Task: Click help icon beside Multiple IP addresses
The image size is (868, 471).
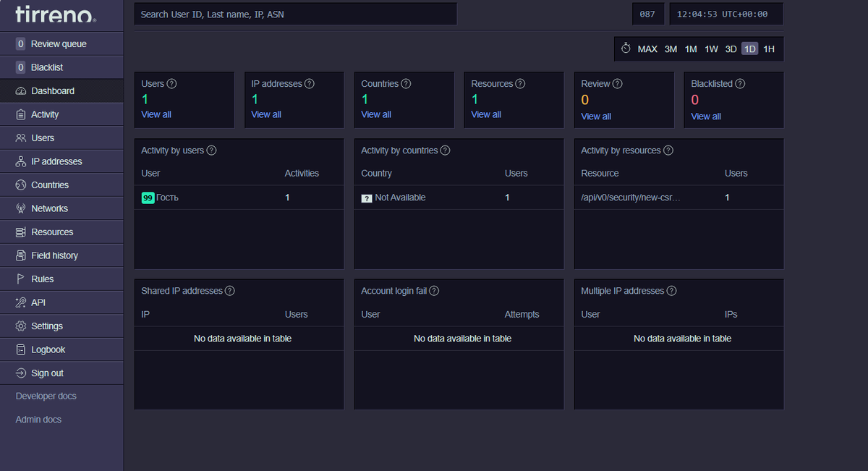Action: point(671,291)
